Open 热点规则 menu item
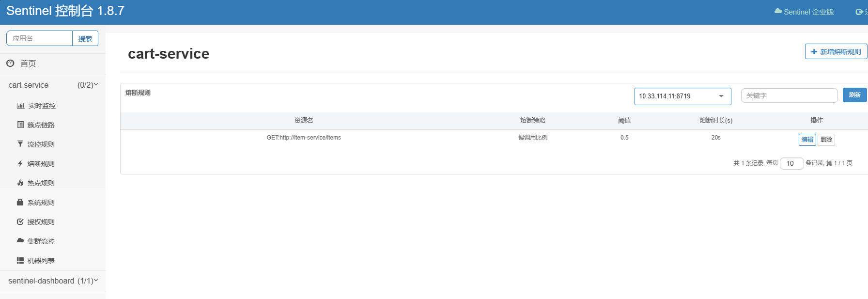The width and height of the screenshot is (868, 299). [41, 183]
